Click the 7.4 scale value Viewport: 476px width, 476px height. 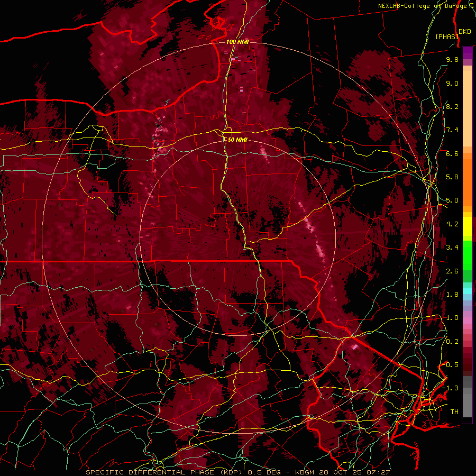click(x=452, y=130)
